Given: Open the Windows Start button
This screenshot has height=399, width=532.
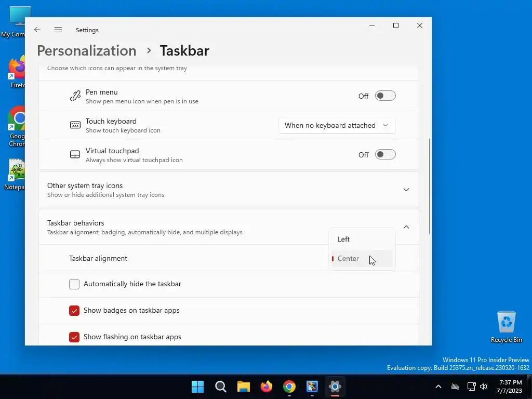Looking at the screenshot, I should pyautogui.click(x=197, y=387).
